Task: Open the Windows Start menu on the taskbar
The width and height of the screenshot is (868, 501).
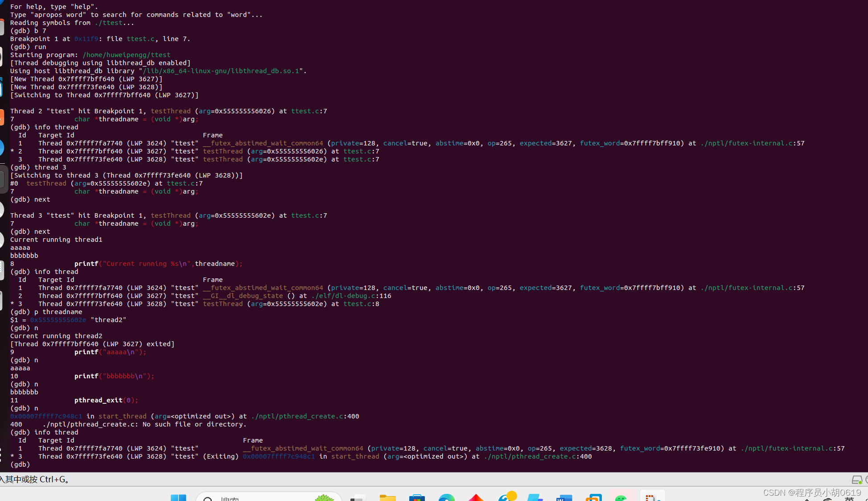Action: point(178,498)
